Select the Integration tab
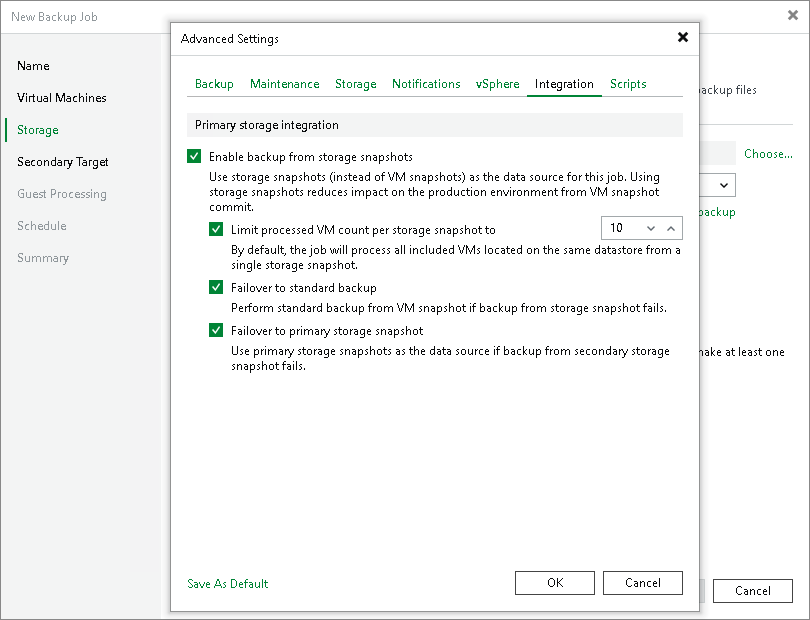 click(564, 84)
